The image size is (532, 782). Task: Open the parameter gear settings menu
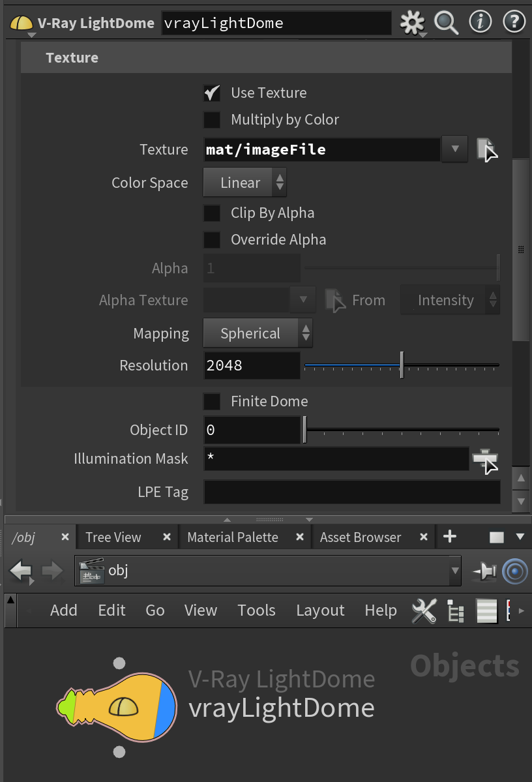pos(412,23)
